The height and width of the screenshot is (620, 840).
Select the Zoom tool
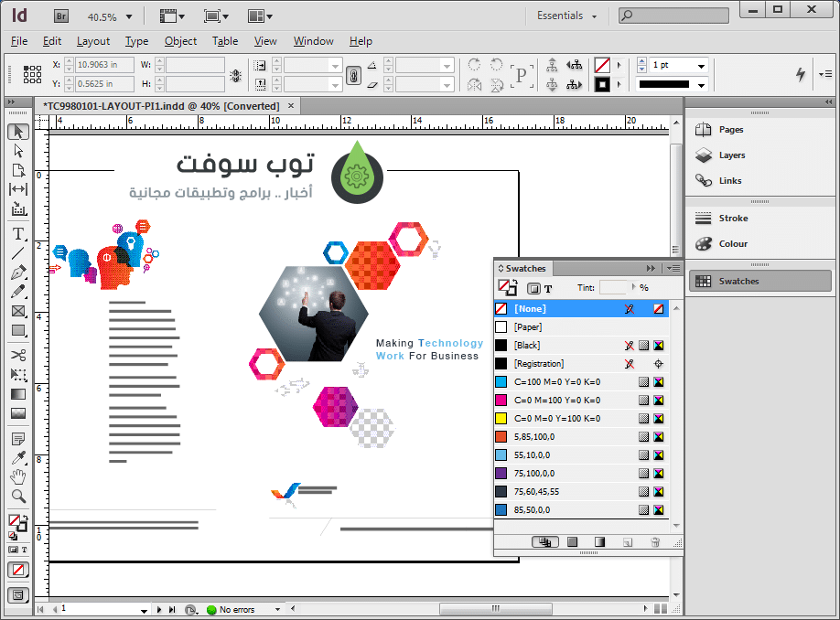(18, 497)
